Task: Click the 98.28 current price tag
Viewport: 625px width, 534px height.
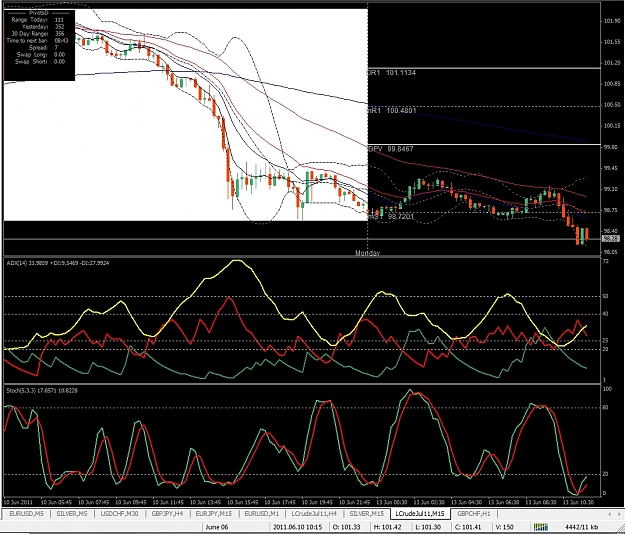Action: click(x=611, y=239)
